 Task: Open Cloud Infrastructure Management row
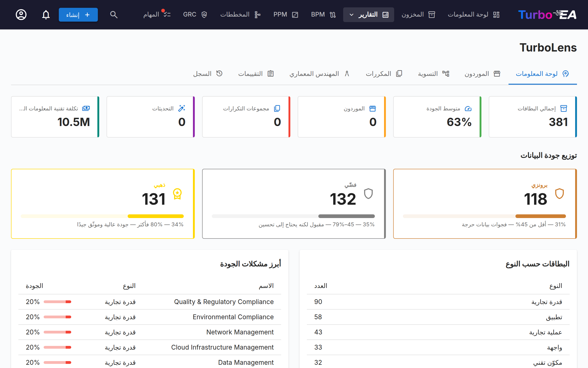[x=150, y=347]
